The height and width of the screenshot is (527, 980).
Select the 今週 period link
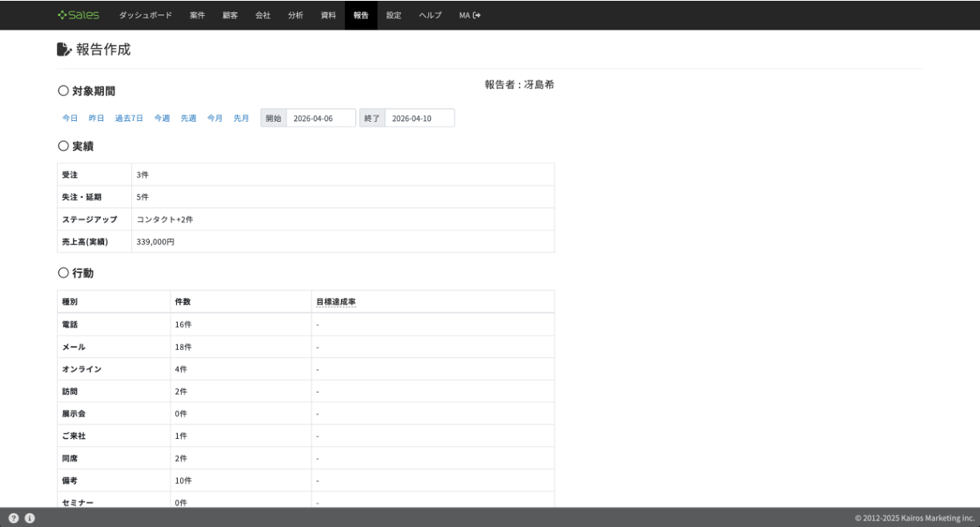tap(162, 119)
